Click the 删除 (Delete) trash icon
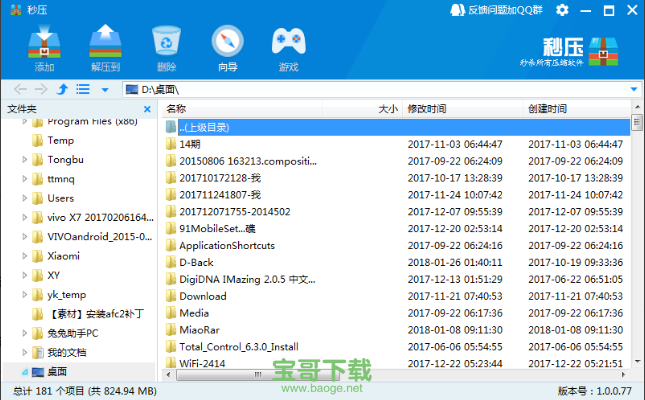The height and width of the screenshot is (400, 645). point(166,48)
